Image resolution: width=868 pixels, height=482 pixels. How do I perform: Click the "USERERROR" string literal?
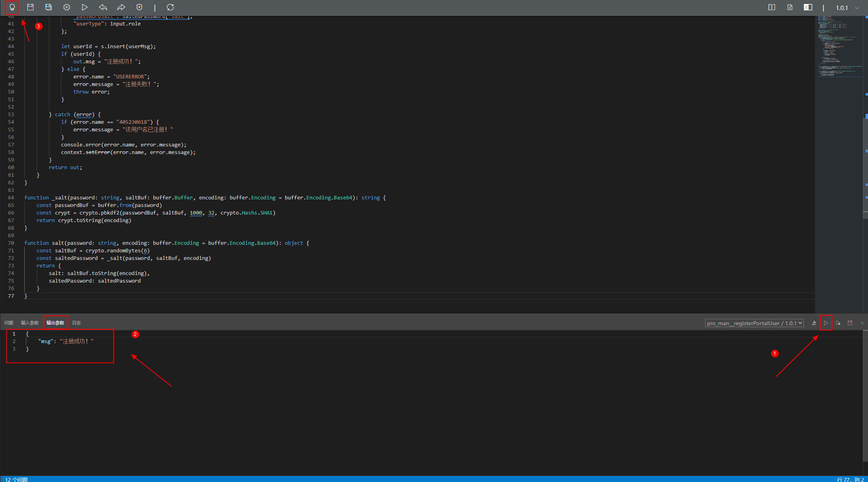131,76
